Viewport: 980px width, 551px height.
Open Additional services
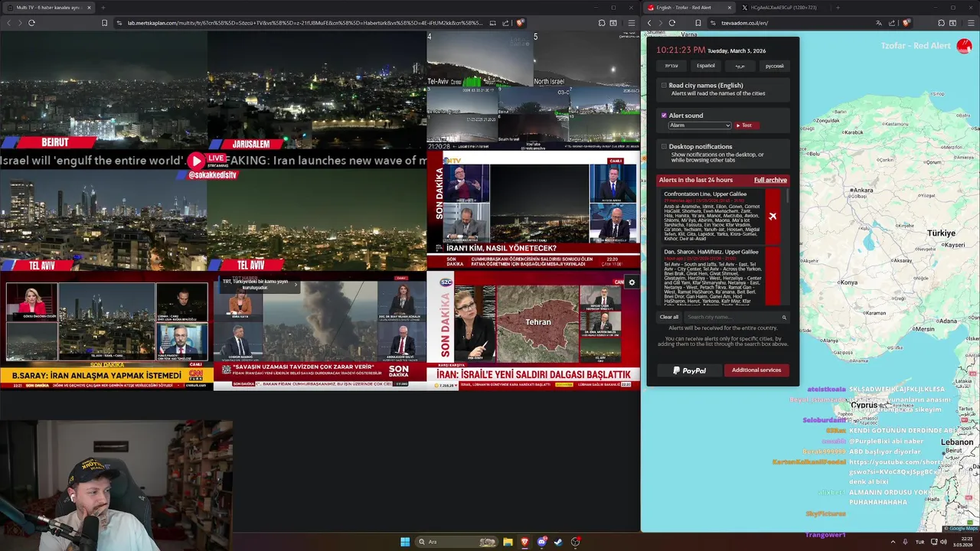[756, 370]
